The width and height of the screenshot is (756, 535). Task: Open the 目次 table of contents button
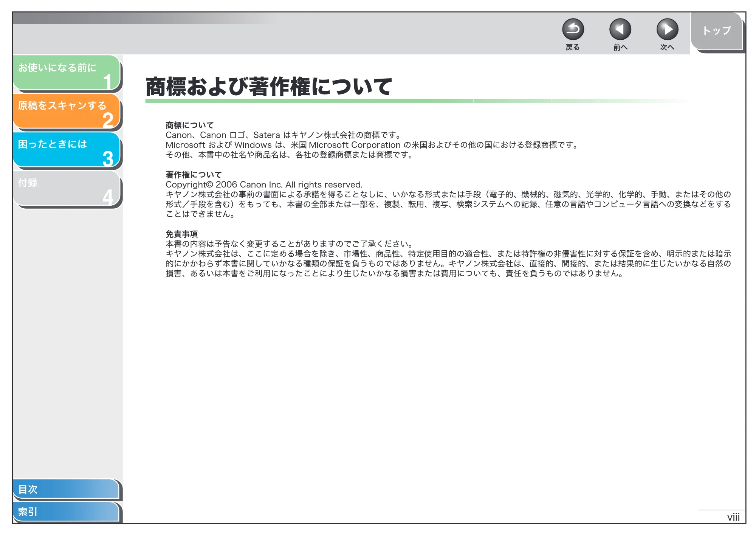(66, 489)
